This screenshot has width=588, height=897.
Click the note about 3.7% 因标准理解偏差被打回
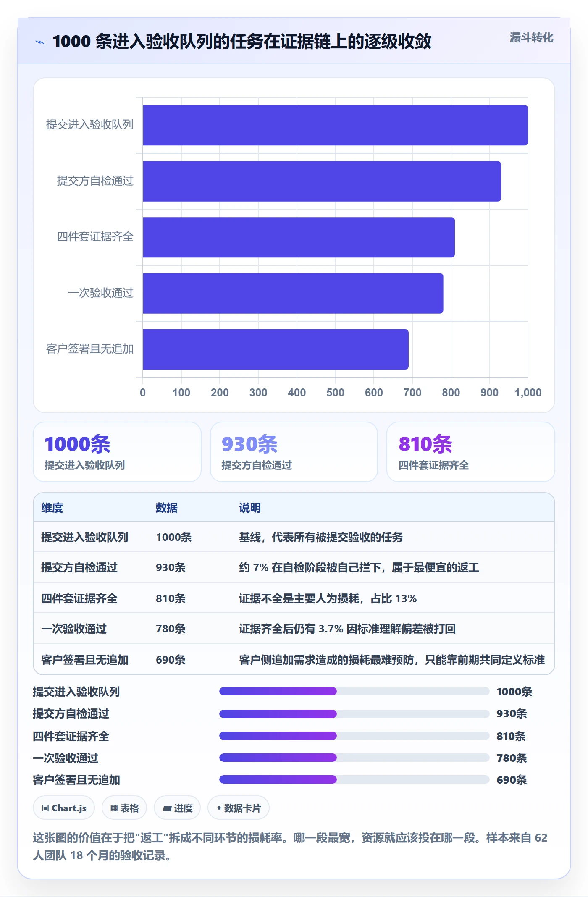[x=347, y=629]
